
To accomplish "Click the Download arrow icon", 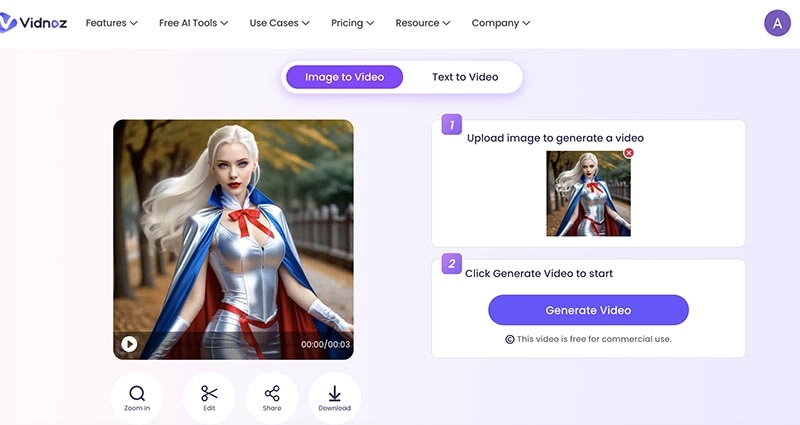I will click(x=334, y=393).
